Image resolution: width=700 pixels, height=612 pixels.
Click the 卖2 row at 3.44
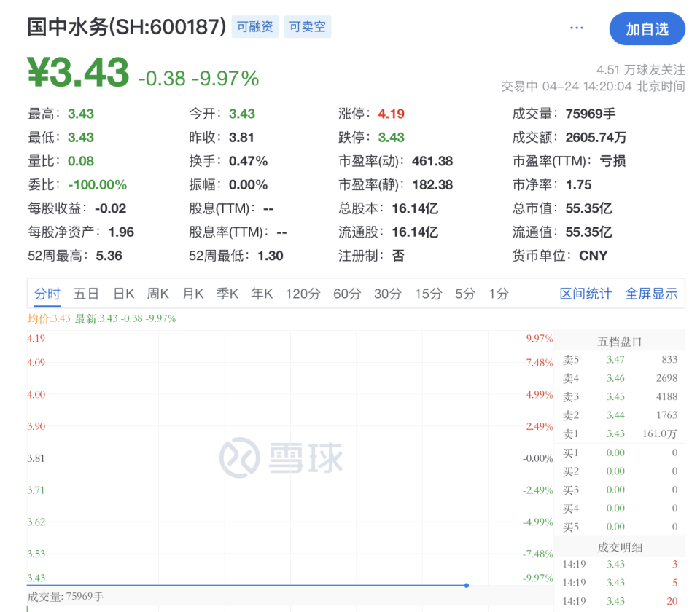tap(620, 415)
